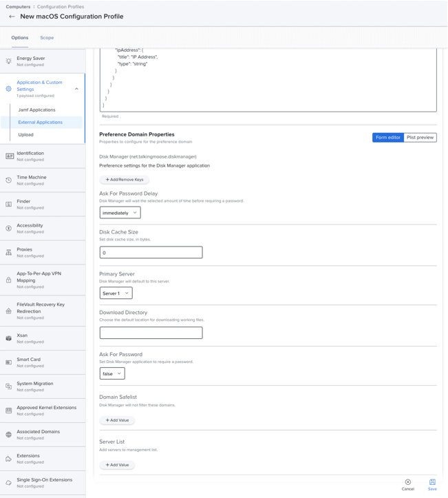The width and height of the screenshot is (448, 498).
Task: Open the Proxies payload
Action: tap(43, 253)
